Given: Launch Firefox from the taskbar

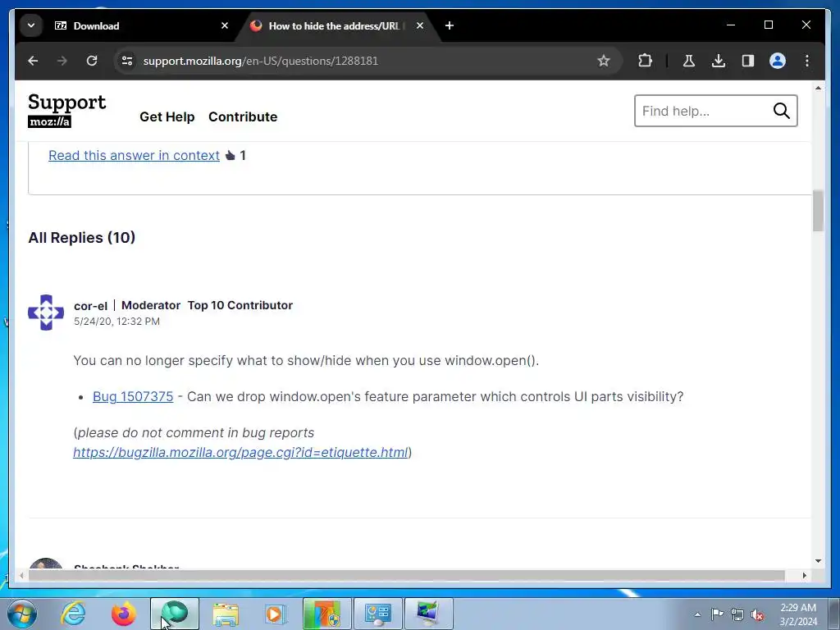Looking at the screenshot, I should click(x=124, y=614).
